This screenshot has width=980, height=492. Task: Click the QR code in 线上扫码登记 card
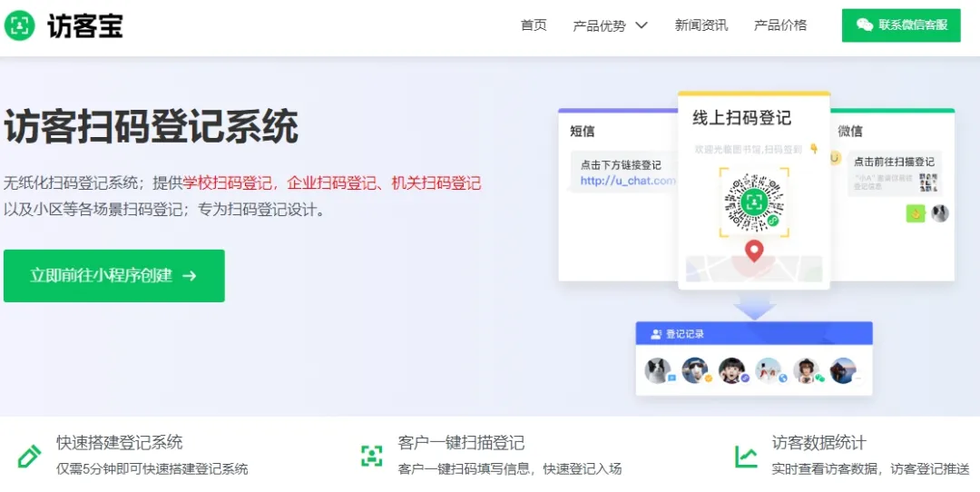[x=754, y=202]
